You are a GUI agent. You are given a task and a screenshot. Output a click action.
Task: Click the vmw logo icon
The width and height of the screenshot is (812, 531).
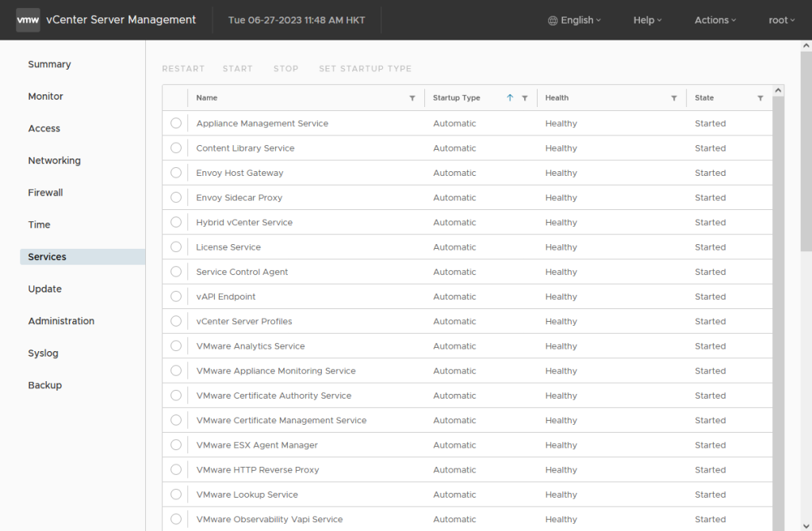point(28,20)
